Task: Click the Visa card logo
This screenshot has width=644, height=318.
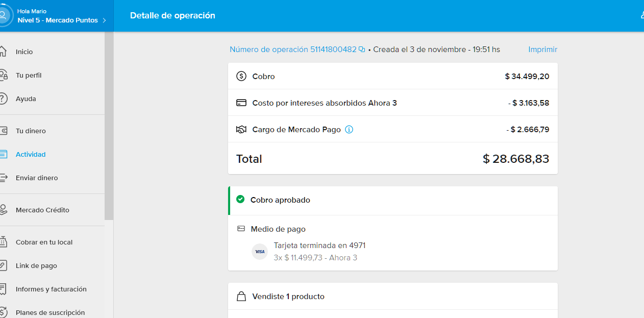Action: (260, 252)
